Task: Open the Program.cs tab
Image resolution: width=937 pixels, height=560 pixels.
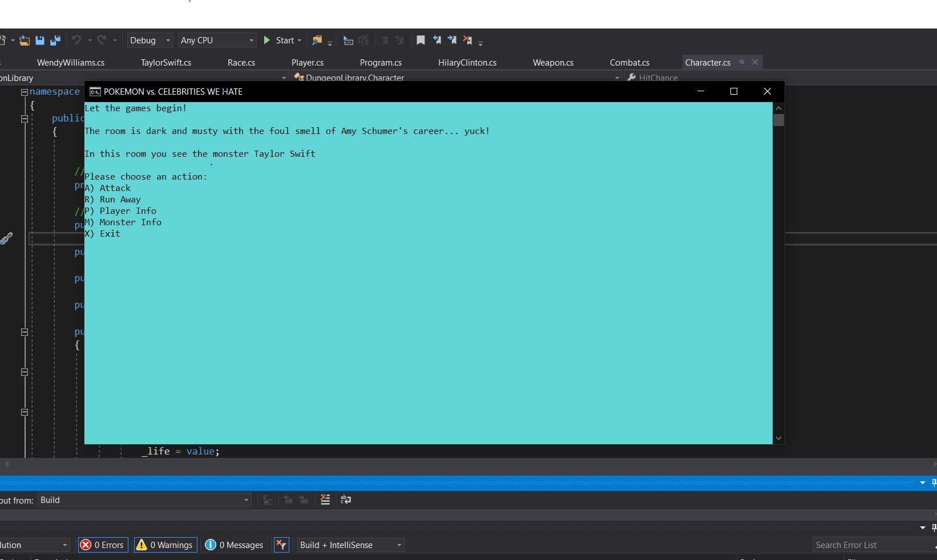Action: [381, 63]
